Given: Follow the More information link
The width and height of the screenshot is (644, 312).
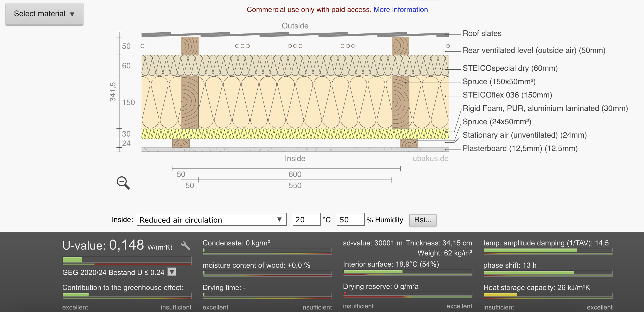Looking at the screenshot, I should (x=401, y=9).
